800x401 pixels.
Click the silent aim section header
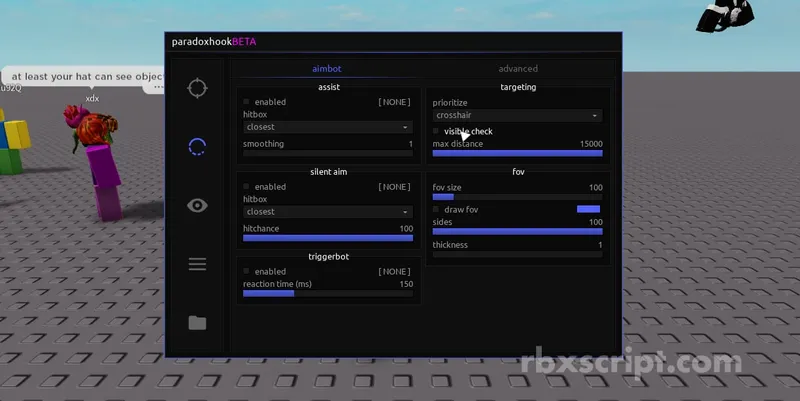329,172
